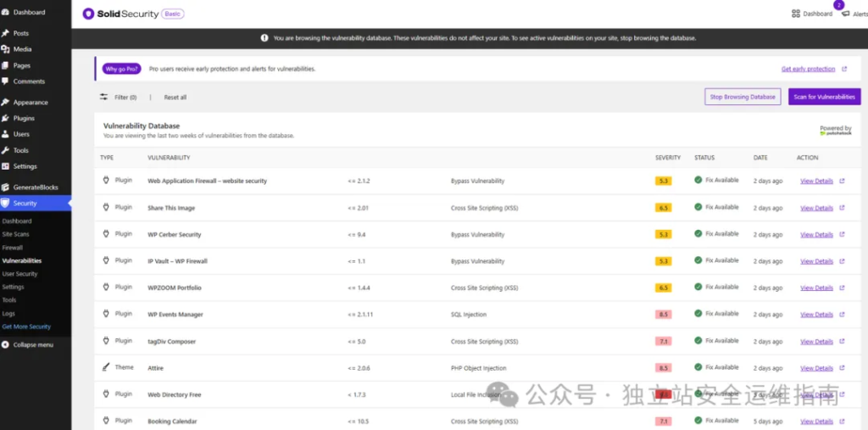Viewport: 868px width, 430px height.
Task: Click Scan for Vulnerabilities button
Action: tap(824, 97)
